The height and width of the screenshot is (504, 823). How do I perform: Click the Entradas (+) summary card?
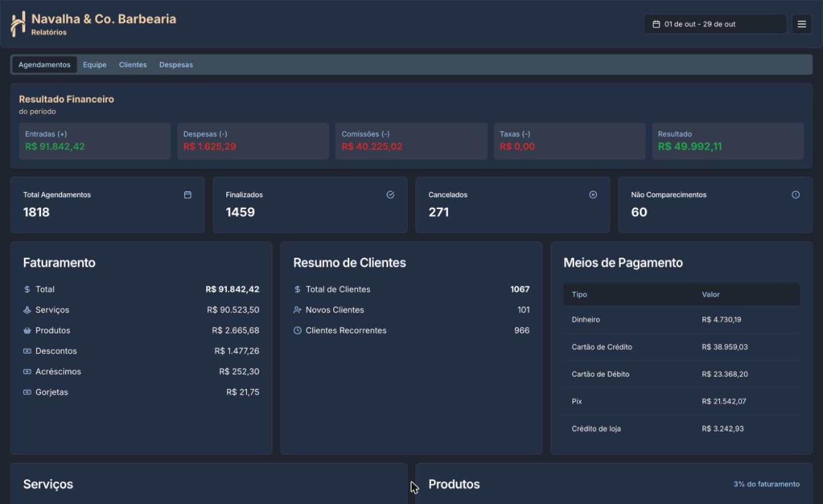click(95, 141)
